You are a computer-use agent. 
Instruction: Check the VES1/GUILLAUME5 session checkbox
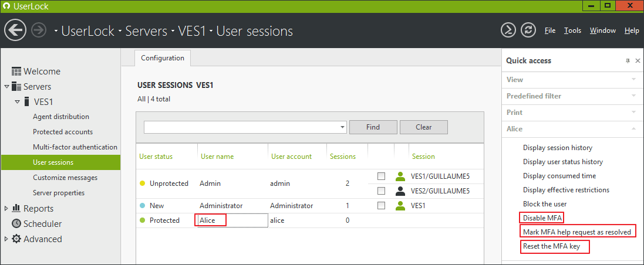pos(382,176)
